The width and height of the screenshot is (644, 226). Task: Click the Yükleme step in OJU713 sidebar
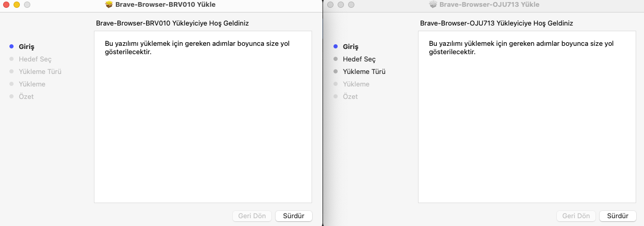(355, 84)
